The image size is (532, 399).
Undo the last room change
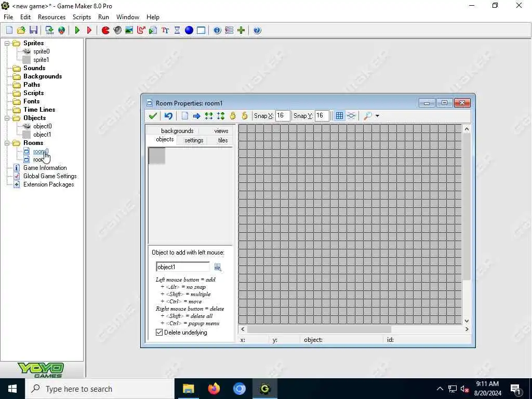[x=168, y=116]
